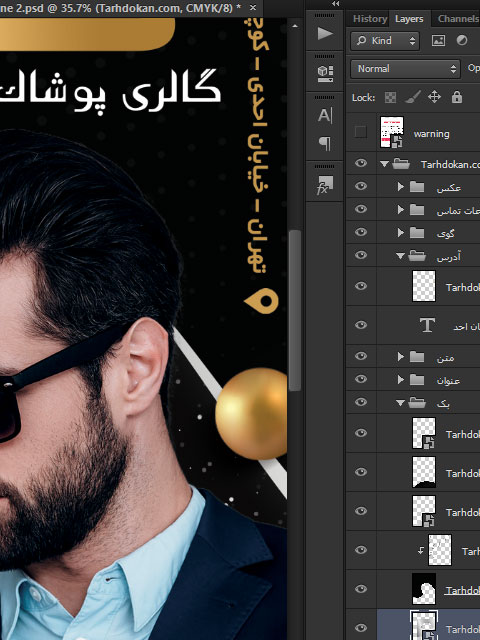Select the clipped layer with bent arrow
Image resolution: width=480 pixels, height=640 pixels.
(440, 550)
